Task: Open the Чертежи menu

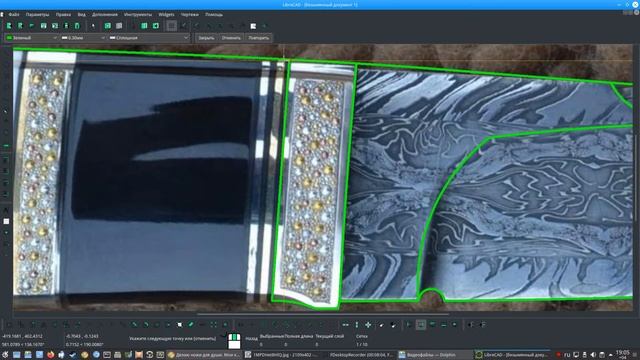Action: tap(190, 14)
